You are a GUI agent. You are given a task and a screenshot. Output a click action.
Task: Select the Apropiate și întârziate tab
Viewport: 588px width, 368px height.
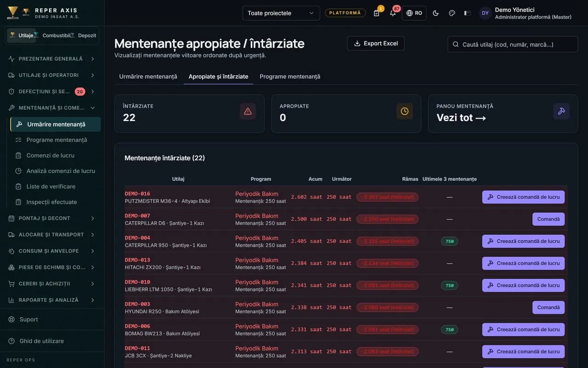[x=218, y=76]
